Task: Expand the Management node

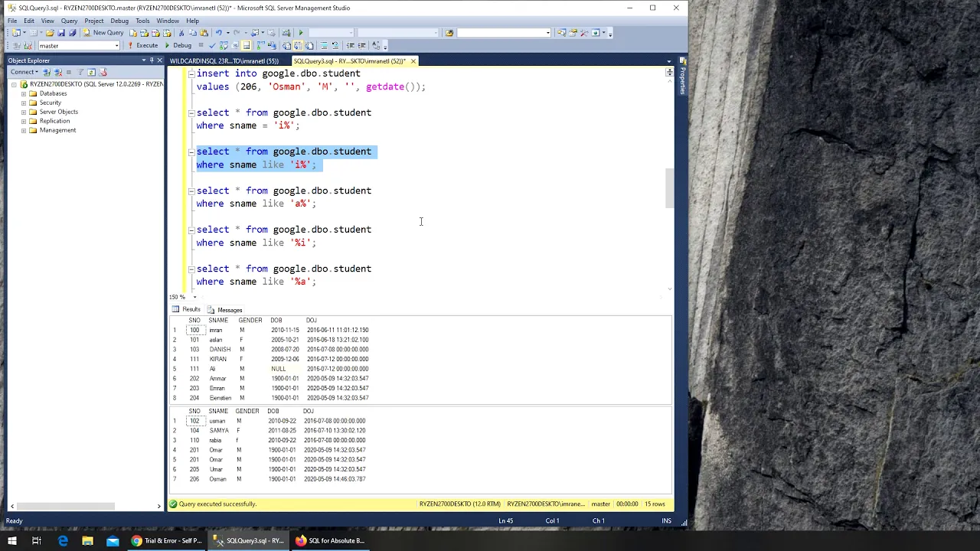Action: click(x=23, y=130)
